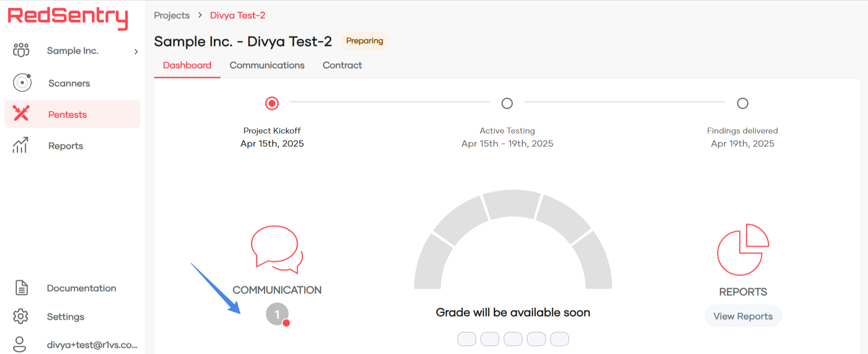This screenshot has width=868, height=354.
Task: Open Scanners via the radar icon
Action: pyautogui.click(x=22, y=83)
